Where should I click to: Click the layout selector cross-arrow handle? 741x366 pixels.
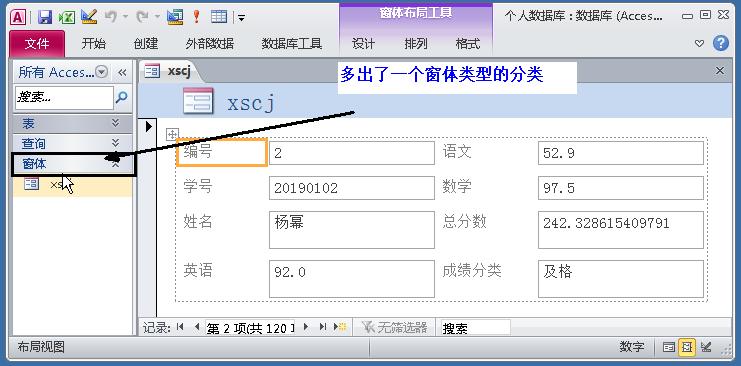[x=172, y=134]
